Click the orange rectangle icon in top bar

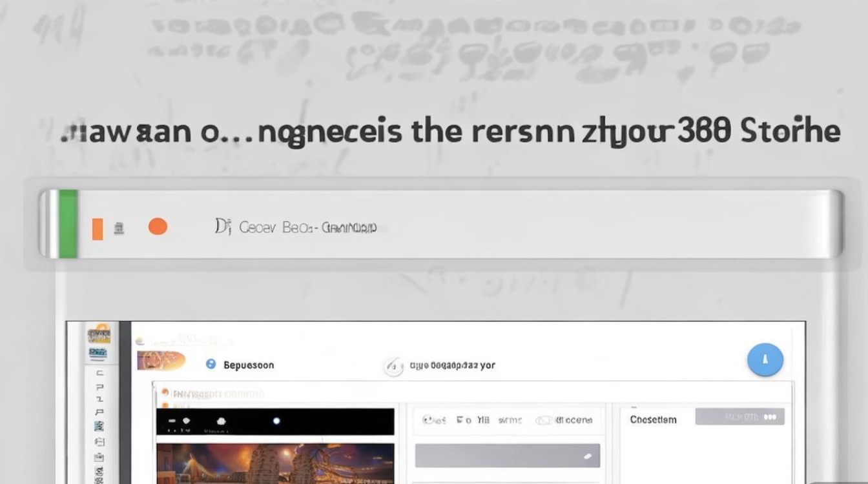click(x=98, y=228)
